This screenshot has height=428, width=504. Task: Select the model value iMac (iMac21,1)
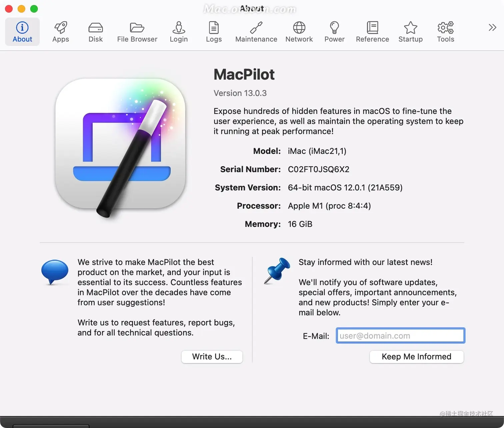click(x=317, y=151)
